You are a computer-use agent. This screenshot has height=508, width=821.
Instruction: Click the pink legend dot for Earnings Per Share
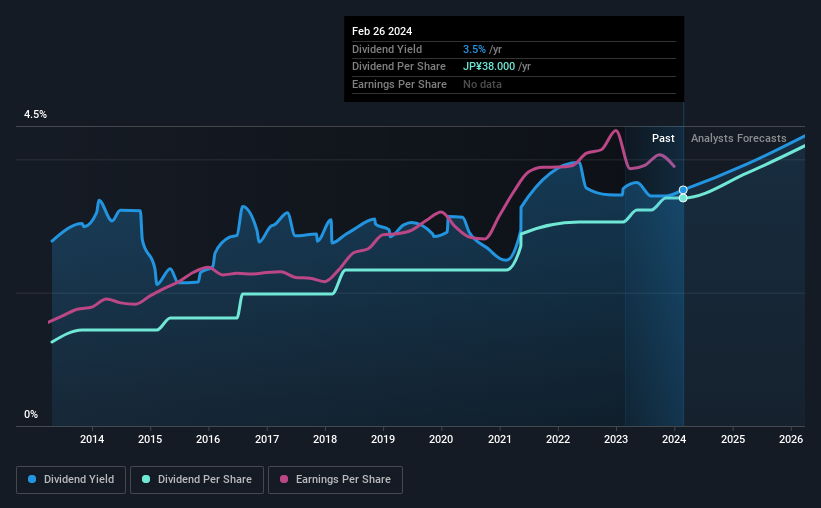(x=284, y=479)
